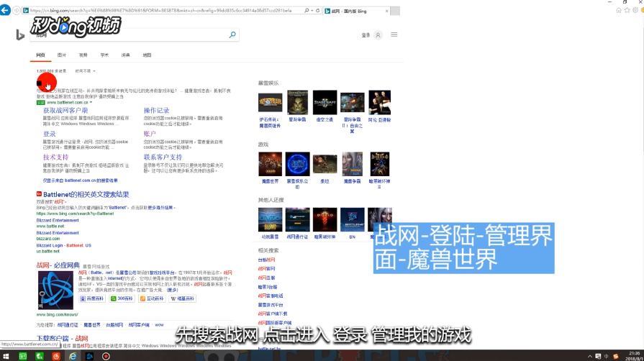
Task: Expand the arrow beside www.battlenet.com.cn
Action: coord(91,102)
